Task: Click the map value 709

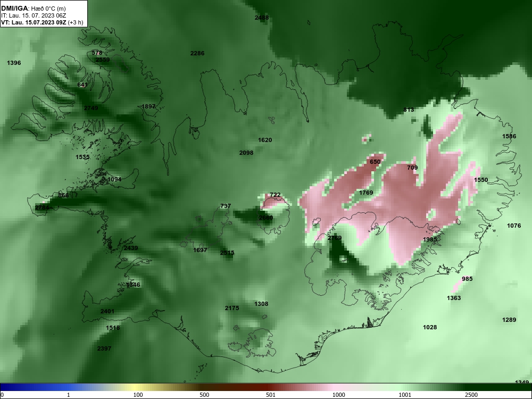Action: tap(412, 167)
